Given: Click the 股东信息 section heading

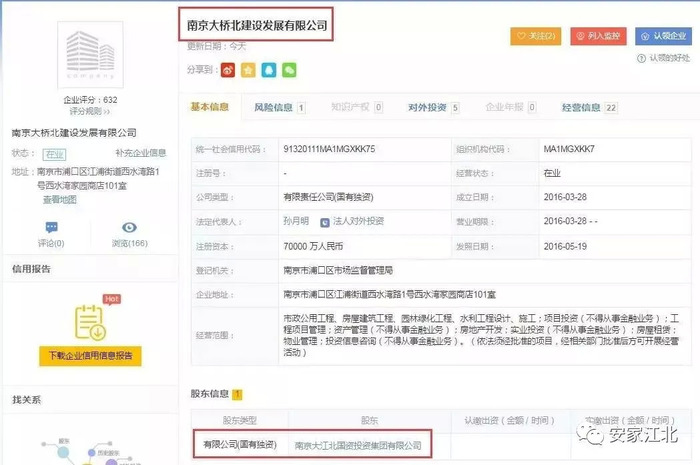Looking at the screenshot, I should (x=209, y=394).
